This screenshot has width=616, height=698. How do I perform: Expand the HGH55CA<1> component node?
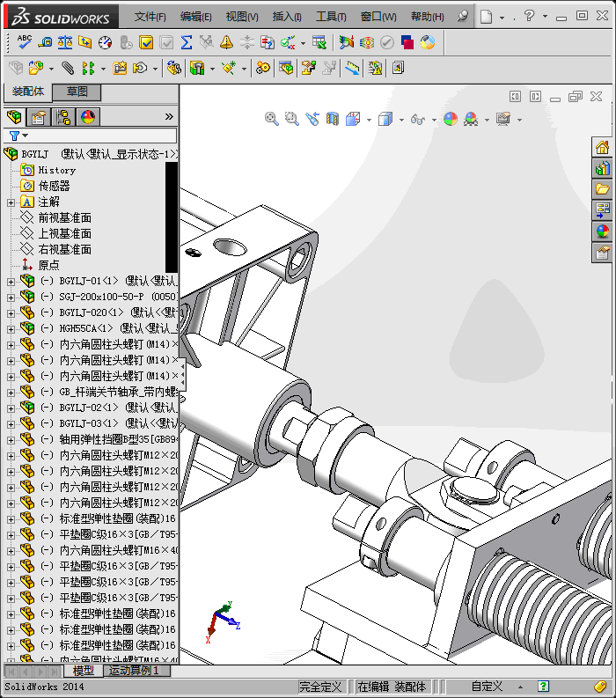[x=11, y=329]
